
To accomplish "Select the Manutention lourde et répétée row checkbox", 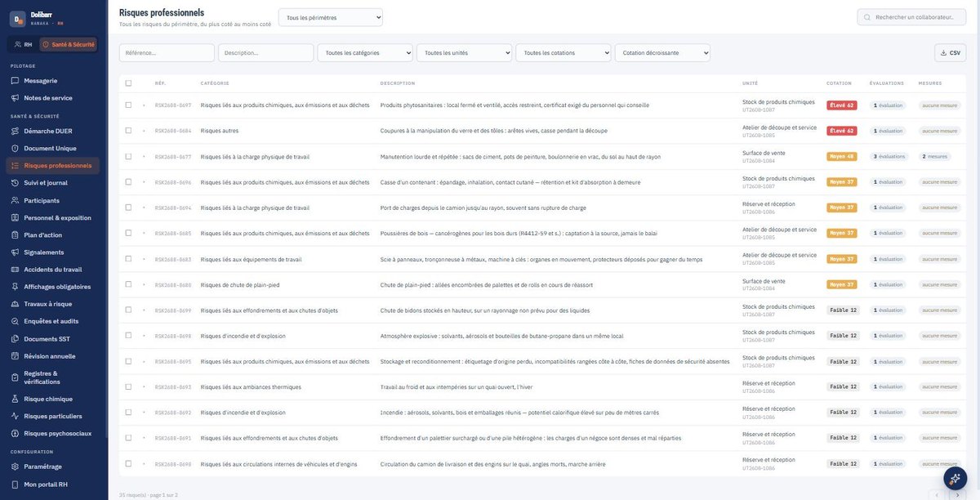I will pos(128,156).
